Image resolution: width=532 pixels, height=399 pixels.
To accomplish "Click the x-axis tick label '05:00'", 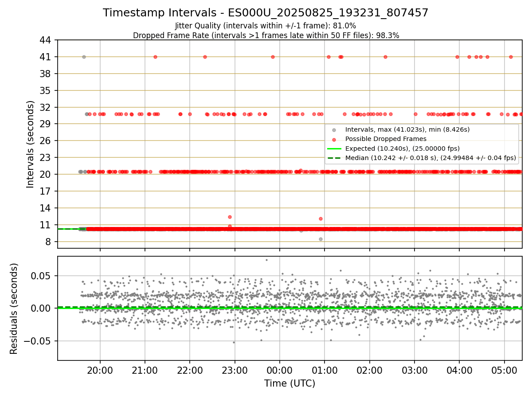I will pos(505,370).
